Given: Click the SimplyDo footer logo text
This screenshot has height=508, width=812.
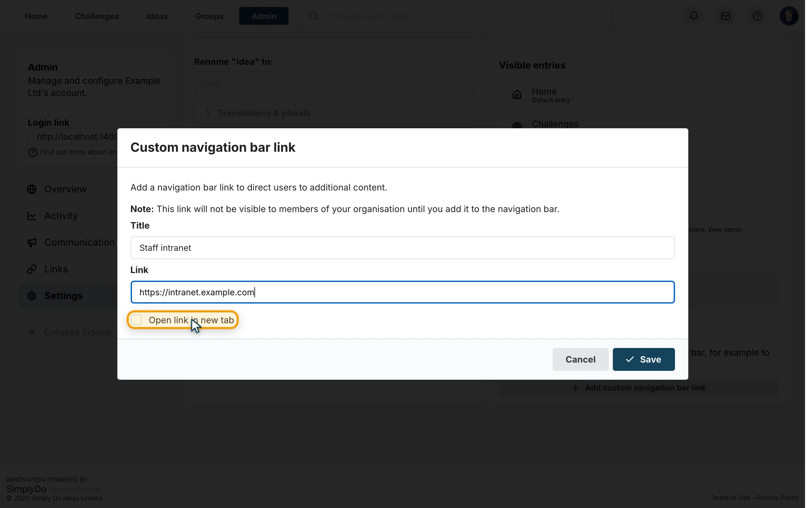Looking at the screenshot, I should tap(26, 489).
